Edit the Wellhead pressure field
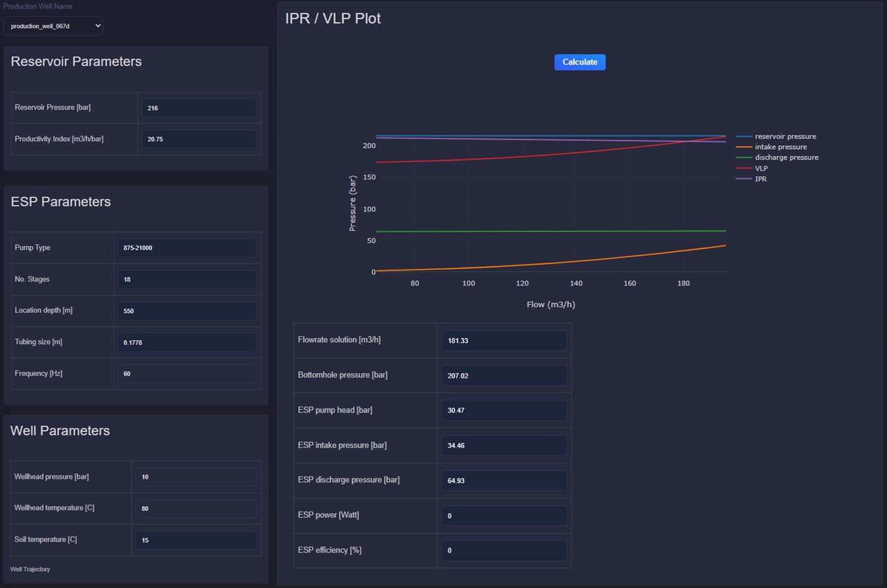The image size is (887, 588). pos(196,477)
